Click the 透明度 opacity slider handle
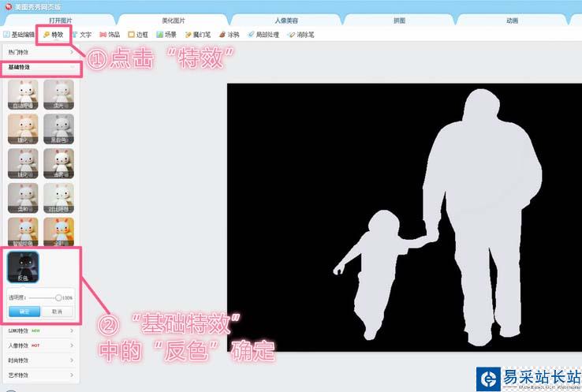This screenshot has height=392, width=582. pyautogui.click(x=58, y=297)
